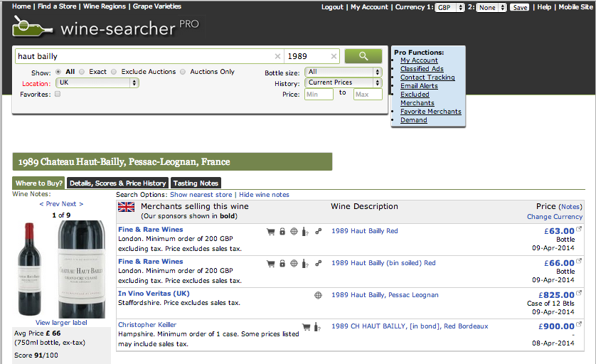The height and width of the screenshot is (364, 596).
Task: Select the Auctions Only radio button
Action: pos(183,71)
